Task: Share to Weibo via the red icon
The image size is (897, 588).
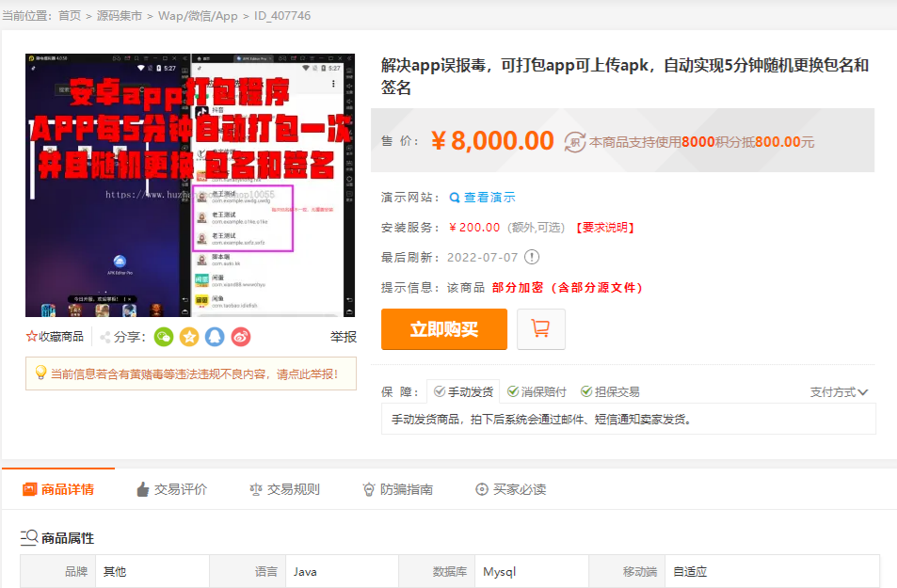Action: [239, 336]
